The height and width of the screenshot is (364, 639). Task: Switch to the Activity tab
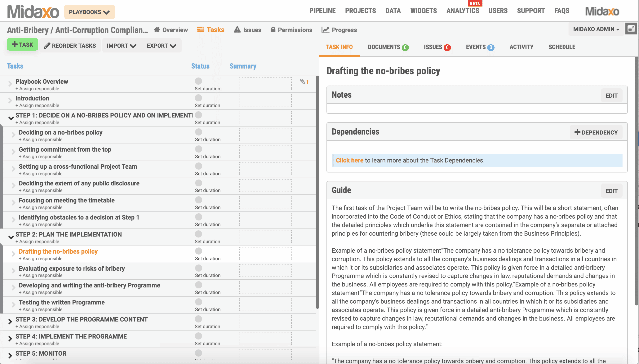tap(521, 47)
